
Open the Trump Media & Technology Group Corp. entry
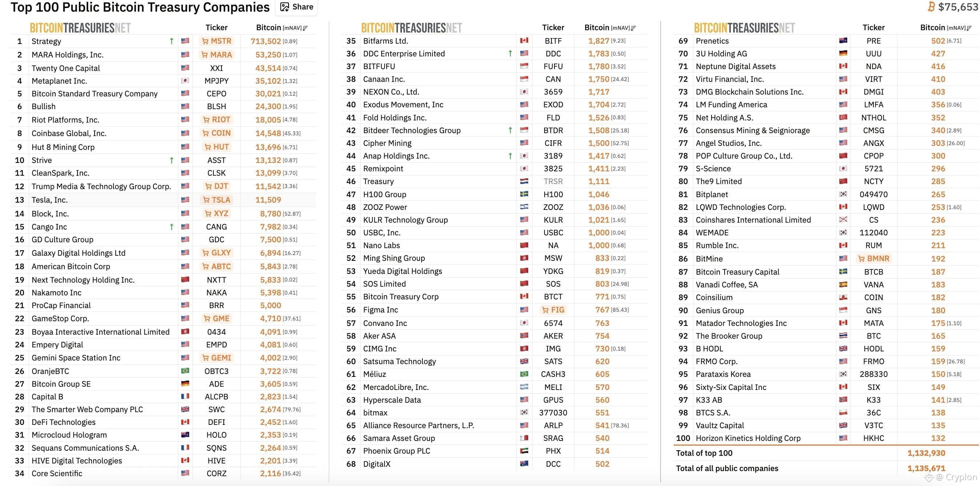click(x=101, y=186)
